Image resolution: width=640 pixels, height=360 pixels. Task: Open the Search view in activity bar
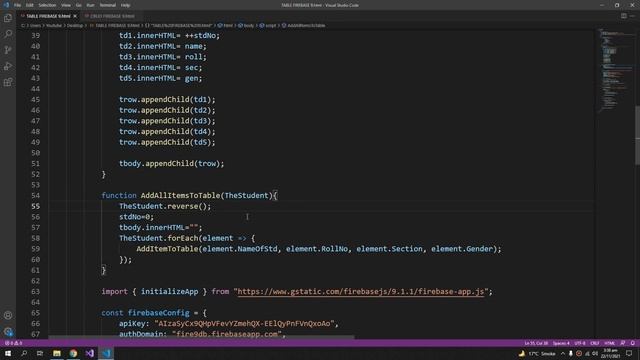8,34
